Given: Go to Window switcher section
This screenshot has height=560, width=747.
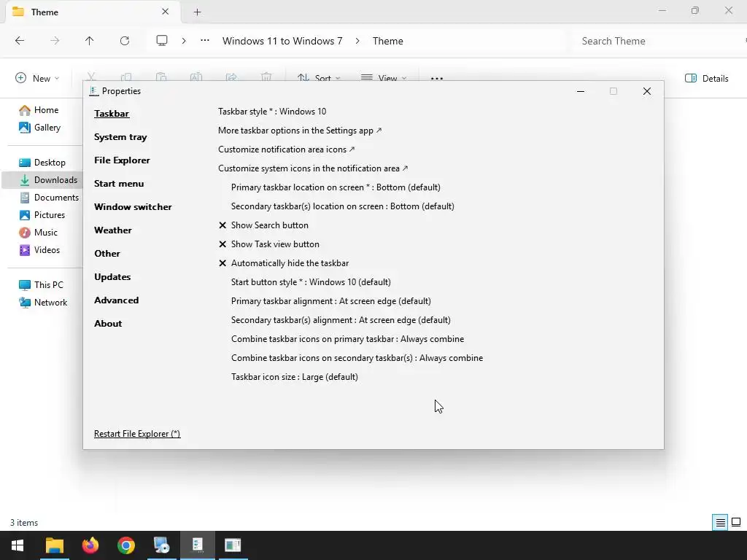Looking at the screenshot, I should 133,206.
